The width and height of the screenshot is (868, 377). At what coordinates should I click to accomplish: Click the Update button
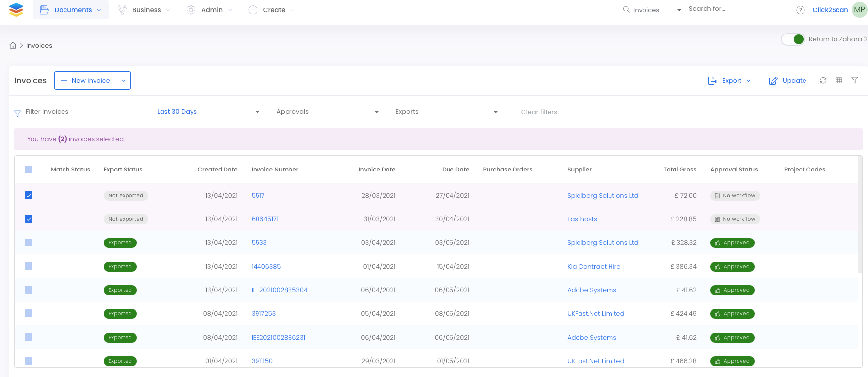tap(788, 81)
